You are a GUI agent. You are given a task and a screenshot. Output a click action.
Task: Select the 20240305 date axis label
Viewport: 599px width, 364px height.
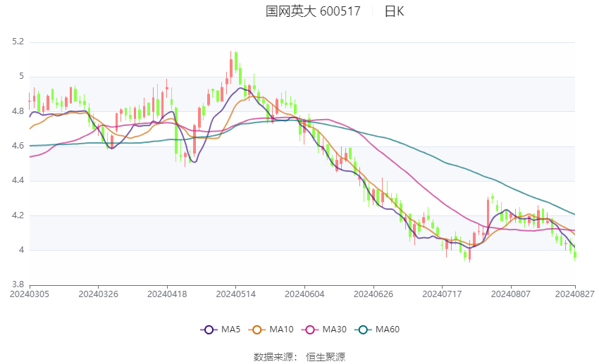[30, 294]
